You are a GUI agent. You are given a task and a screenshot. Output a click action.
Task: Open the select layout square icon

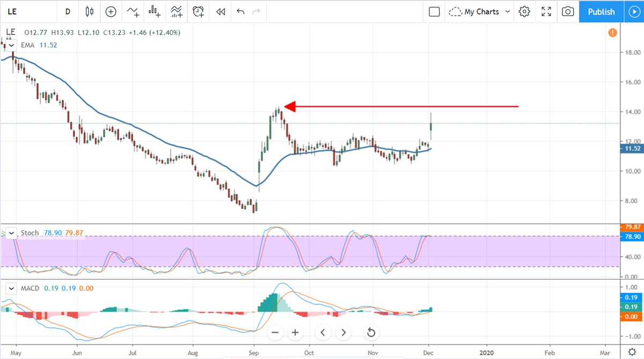tap(434, 11)
